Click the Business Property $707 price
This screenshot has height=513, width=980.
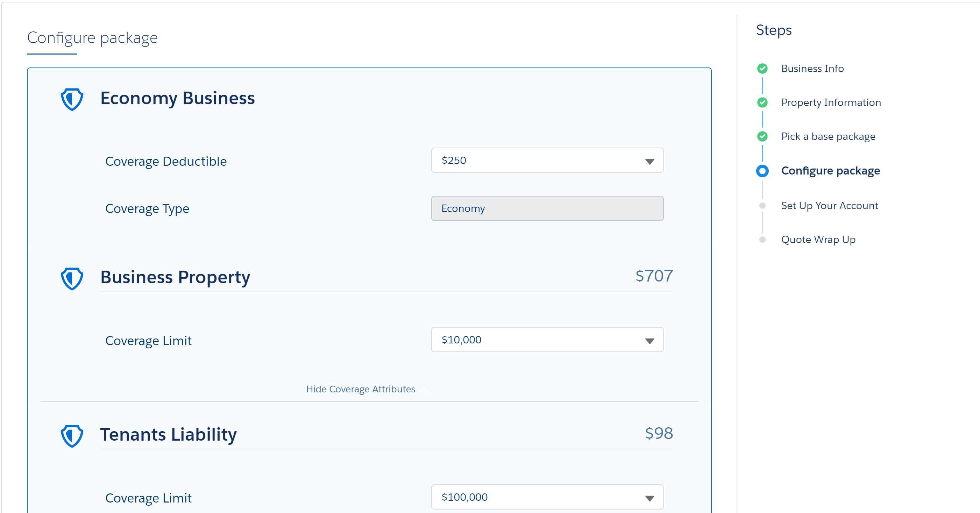point(654,276)
